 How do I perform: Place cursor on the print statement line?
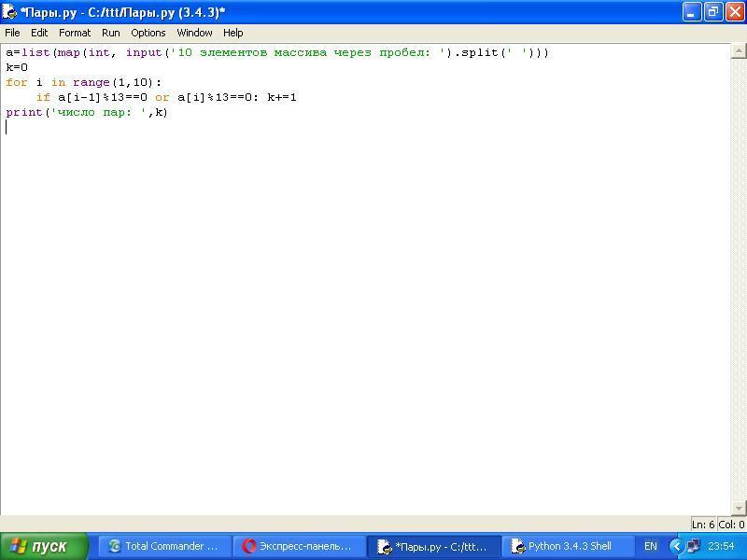(87, 112)
